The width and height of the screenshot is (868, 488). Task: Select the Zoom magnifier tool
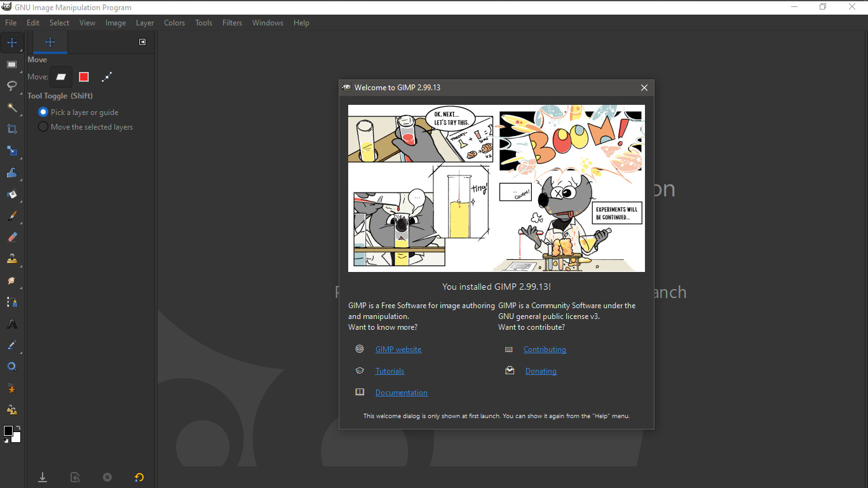pyautogui.click(x=12, y=367)
